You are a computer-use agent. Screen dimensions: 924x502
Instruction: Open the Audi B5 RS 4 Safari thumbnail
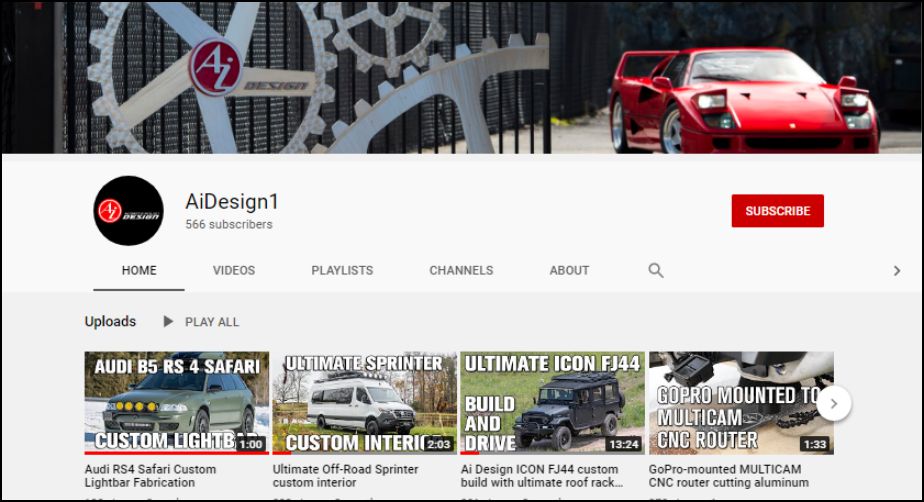[176, 402]
